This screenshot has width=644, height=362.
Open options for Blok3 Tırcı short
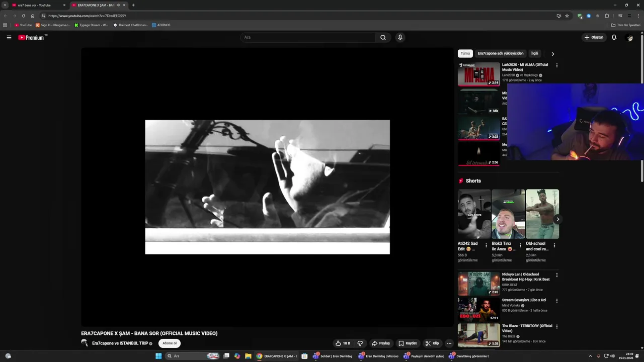[x=520, y=245]
